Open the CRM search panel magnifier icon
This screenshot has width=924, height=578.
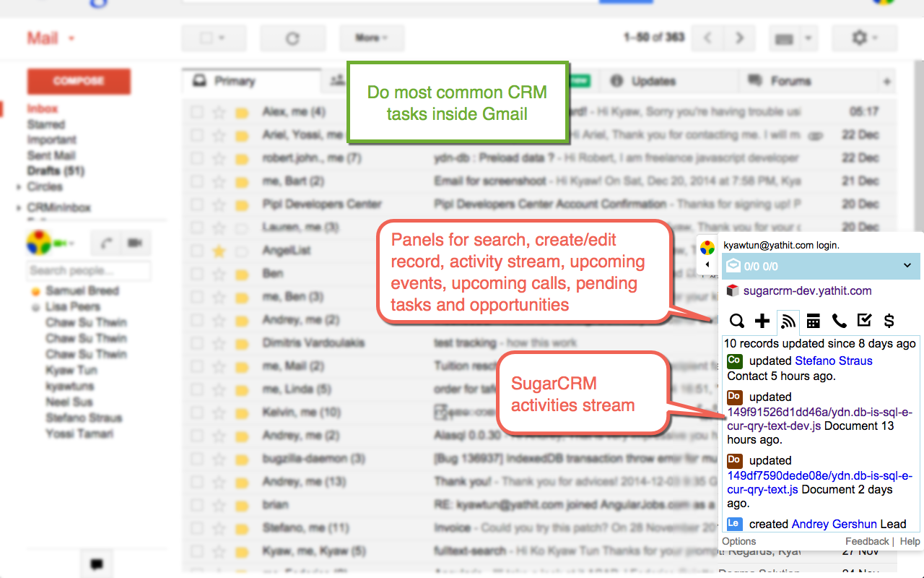[x=736, y=321]
